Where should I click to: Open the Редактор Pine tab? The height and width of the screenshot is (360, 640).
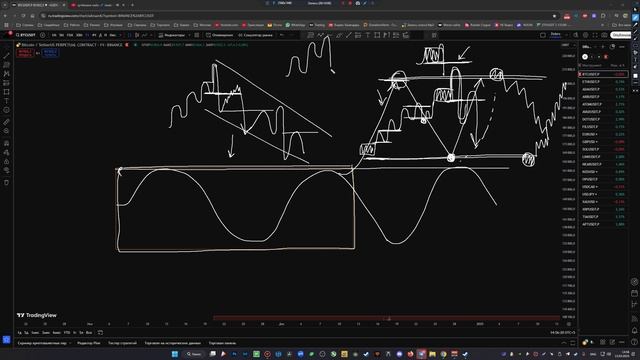(x=89, y=343)
